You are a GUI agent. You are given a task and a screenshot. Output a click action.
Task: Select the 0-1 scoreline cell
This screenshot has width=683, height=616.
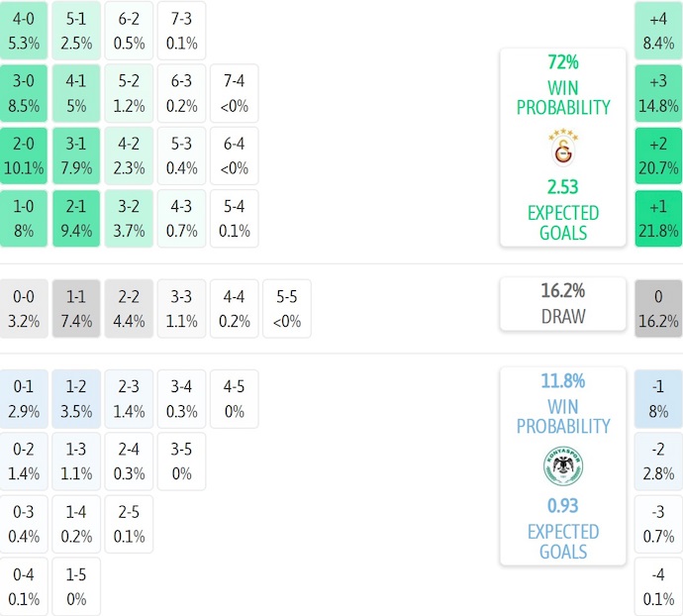pos(25,399)
